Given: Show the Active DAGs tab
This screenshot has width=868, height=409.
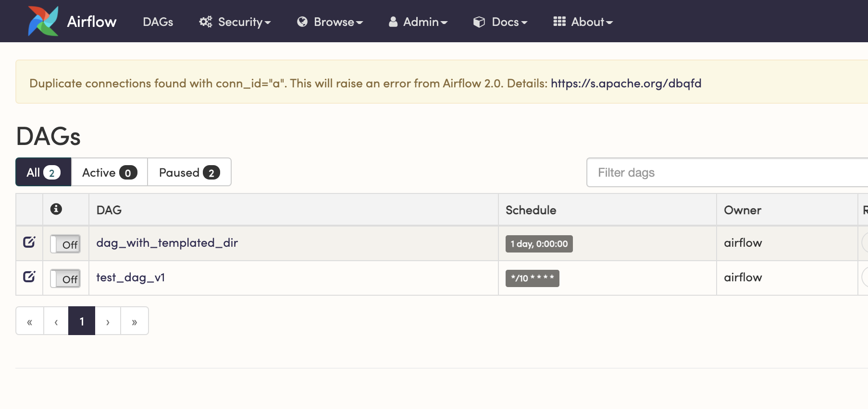Looking at the screenshot, I should pyautogui.click(x=109, y=172).
